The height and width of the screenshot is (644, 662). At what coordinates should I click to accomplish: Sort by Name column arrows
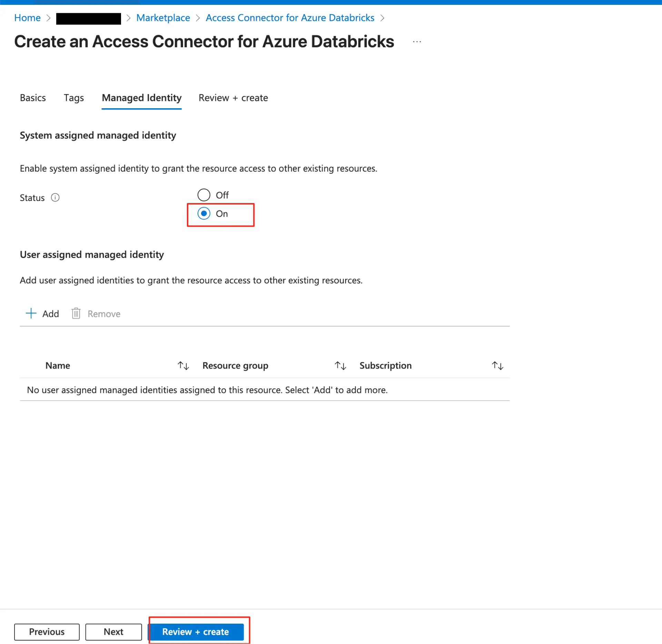coord(183,365)
